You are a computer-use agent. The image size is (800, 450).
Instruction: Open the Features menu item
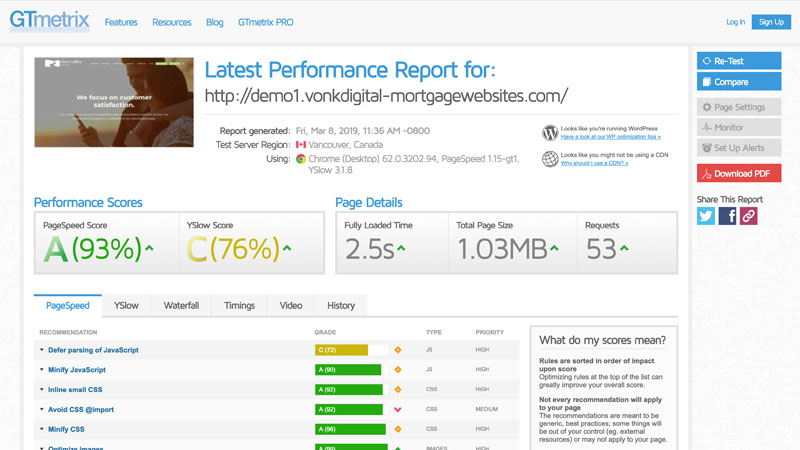pos(121,21)
